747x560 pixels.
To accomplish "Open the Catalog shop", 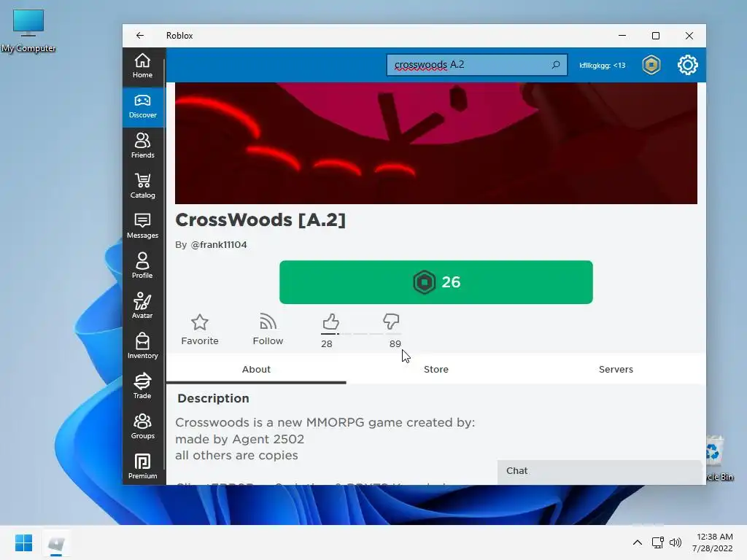I will point(142,186).
